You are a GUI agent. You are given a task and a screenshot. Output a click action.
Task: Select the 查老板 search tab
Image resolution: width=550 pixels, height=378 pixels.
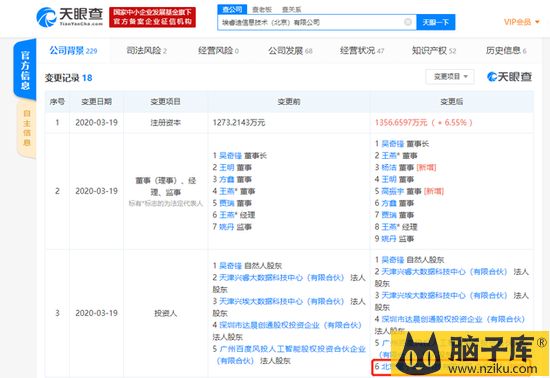coord(262,9)
